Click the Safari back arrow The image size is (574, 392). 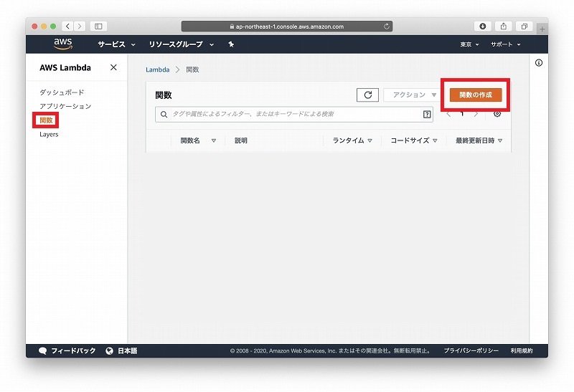tap(67, 27)
